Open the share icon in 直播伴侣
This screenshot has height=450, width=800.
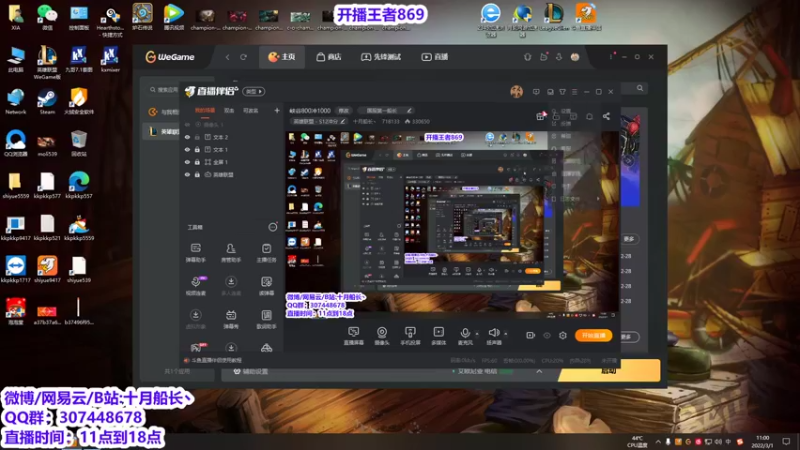[x=606, y=116]
